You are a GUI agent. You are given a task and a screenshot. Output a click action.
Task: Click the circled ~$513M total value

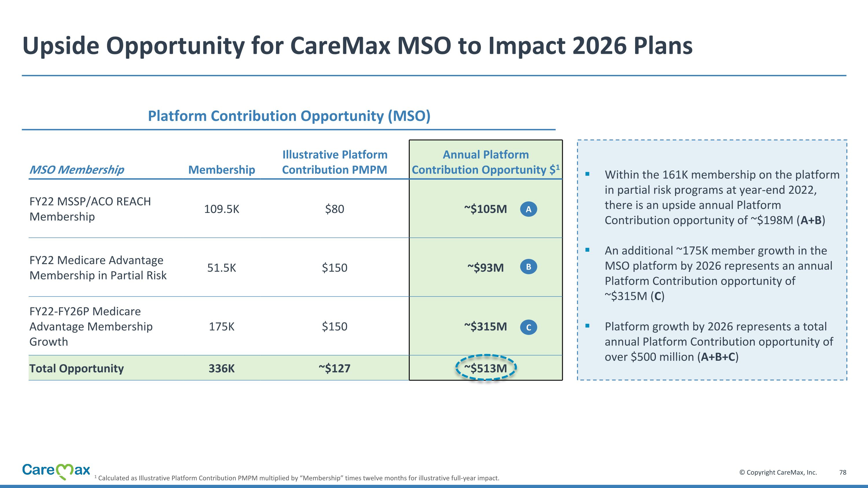click(x=486, y=368)
